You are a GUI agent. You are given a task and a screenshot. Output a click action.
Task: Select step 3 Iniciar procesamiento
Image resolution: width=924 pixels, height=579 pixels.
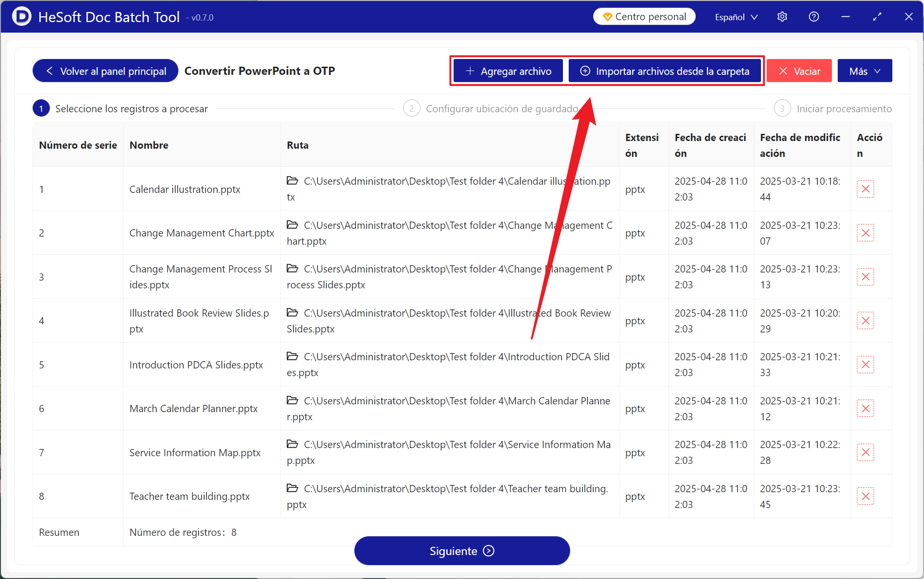point(833,109)
